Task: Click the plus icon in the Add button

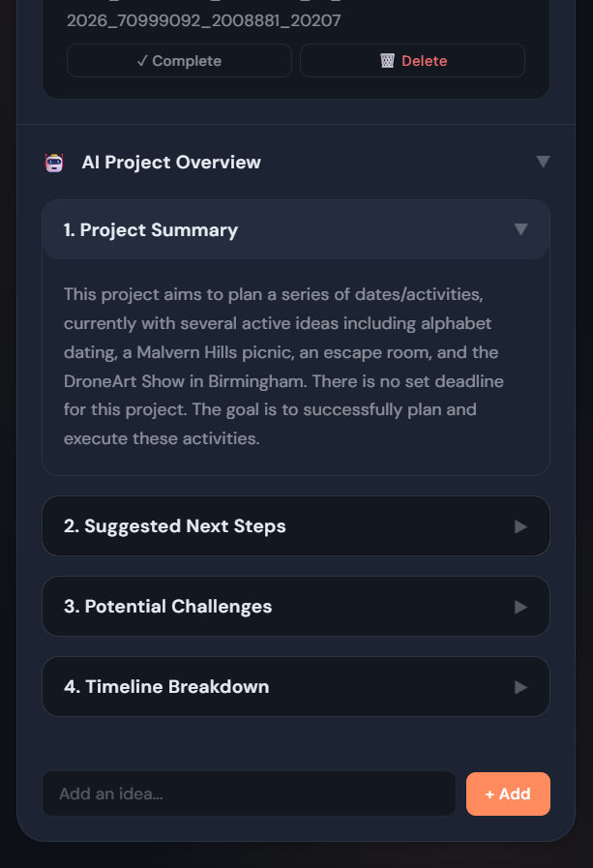Action: click(x=491, y=793)
